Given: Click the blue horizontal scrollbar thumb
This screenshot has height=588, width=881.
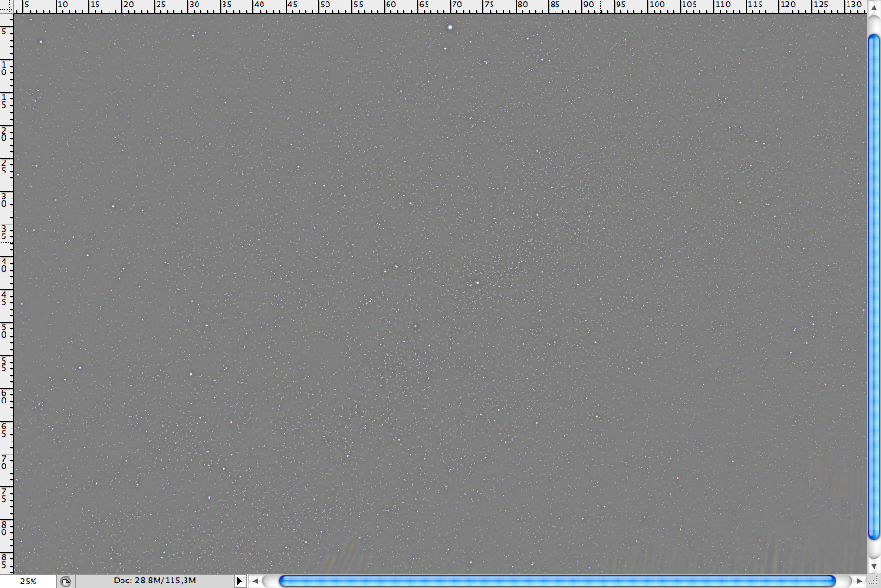Looking at the screenshot, I should [556, 581].
